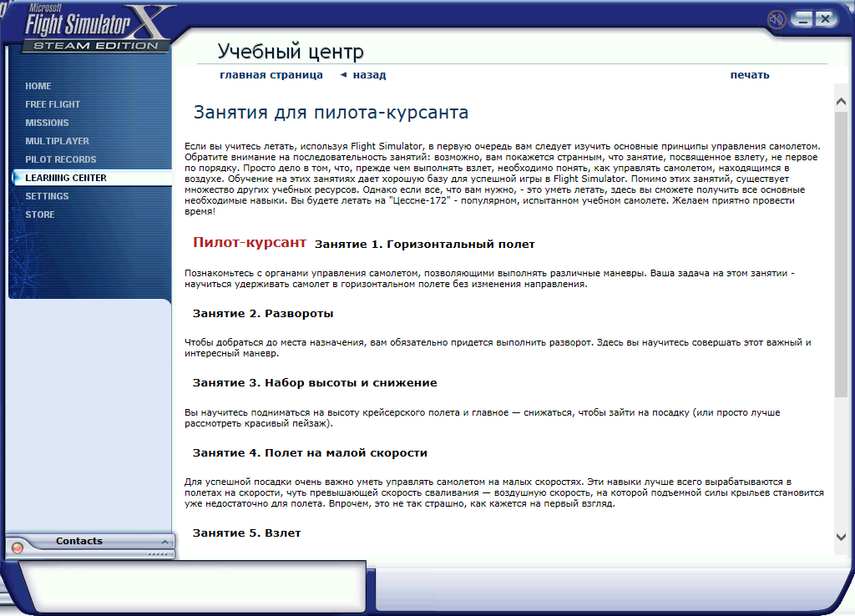Image resolution: width=855 pixels, height=616 pixels.
Task: Open MULTIPLAYER menu item
Action: click(57, 141)
